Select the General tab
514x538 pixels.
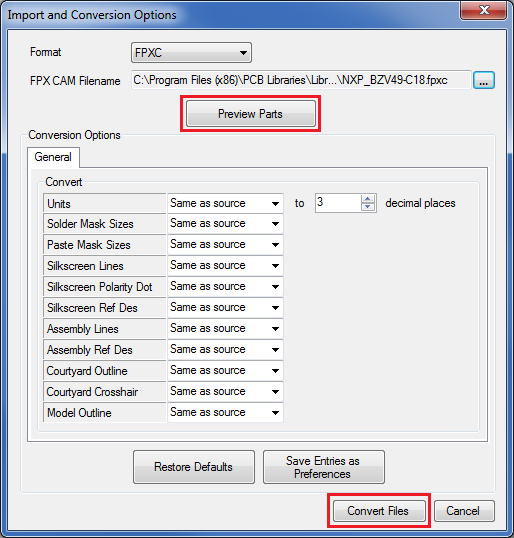[x=53, y=157]
